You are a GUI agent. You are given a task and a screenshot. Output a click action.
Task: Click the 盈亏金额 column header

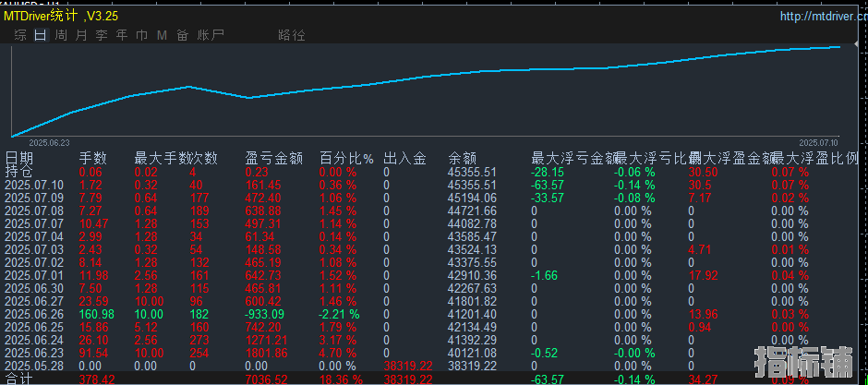coord(273,159)
